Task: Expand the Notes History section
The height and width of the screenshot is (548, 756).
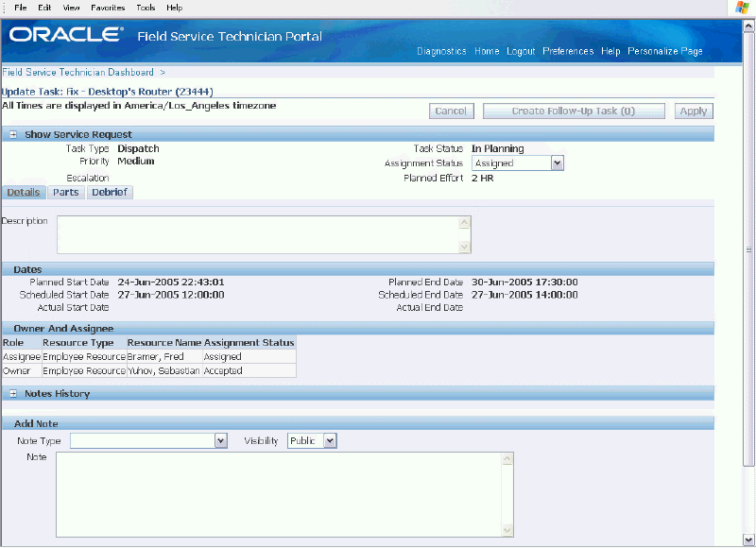Action: [13, 393]
